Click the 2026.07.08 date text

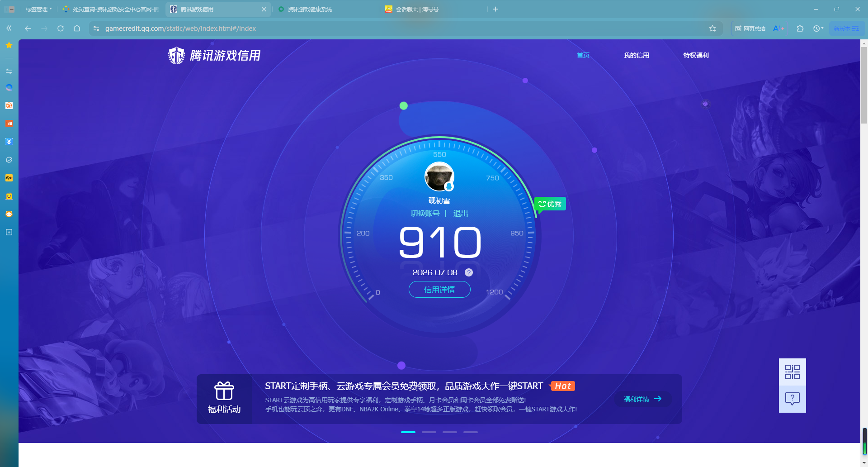coord(435,272)
